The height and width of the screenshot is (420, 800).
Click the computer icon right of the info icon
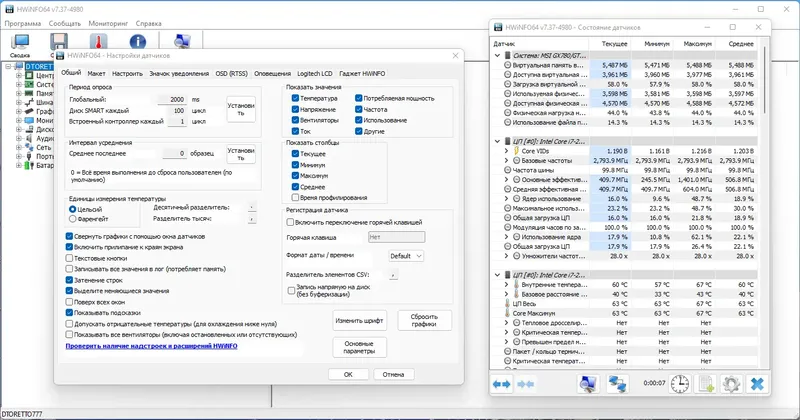click(182, 41)
